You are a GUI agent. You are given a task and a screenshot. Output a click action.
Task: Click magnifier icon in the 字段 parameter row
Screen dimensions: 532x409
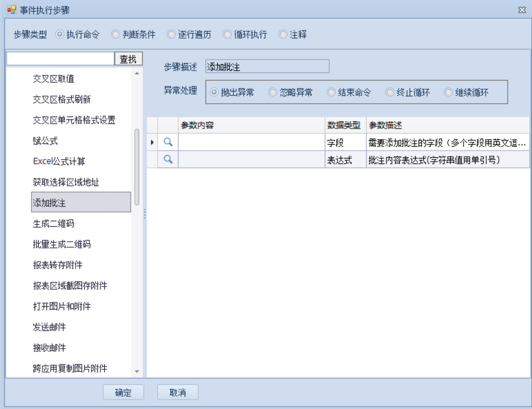[x=168, y=142]
